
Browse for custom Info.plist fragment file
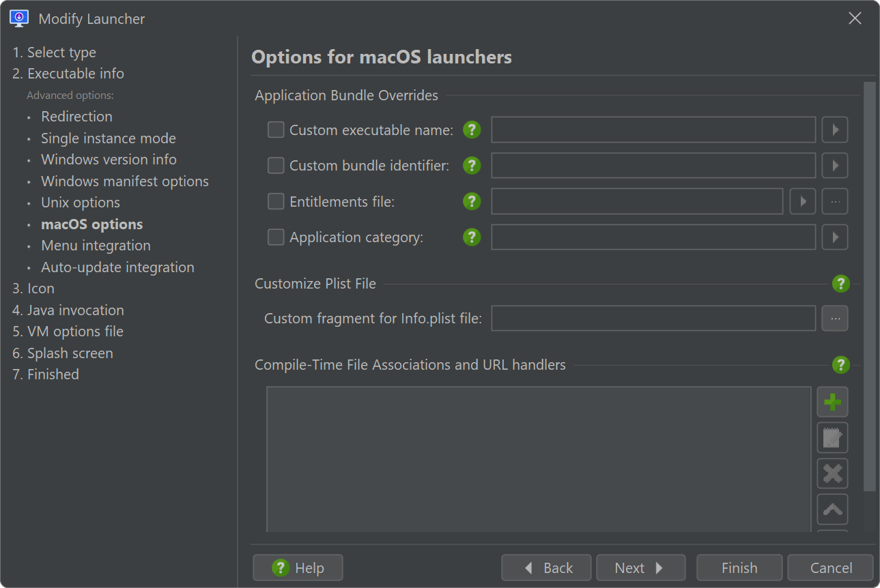pyautogui.click(x=835, y=318)
